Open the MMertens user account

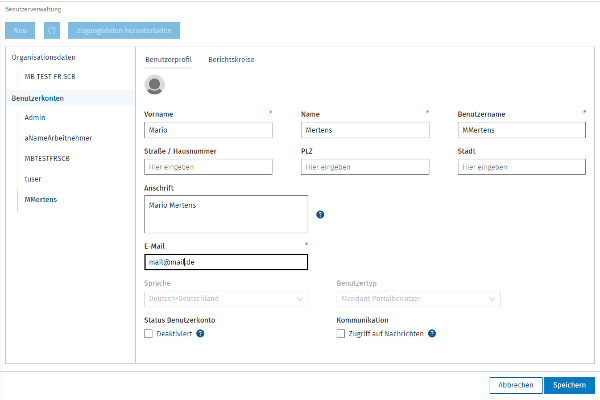tap(41, 199)
